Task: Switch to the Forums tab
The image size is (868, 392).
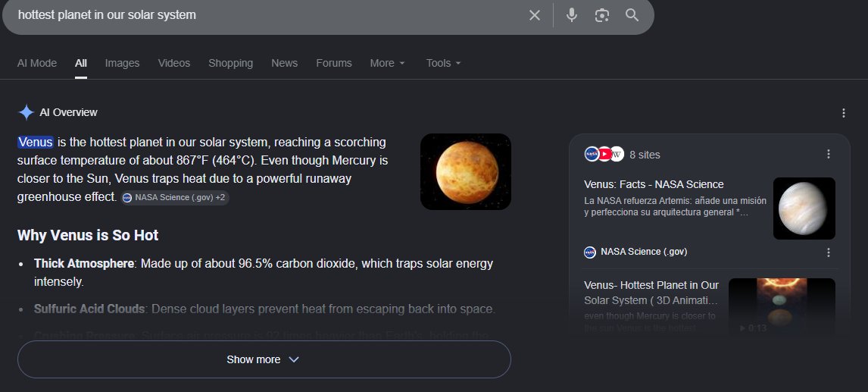Action: 334,63
